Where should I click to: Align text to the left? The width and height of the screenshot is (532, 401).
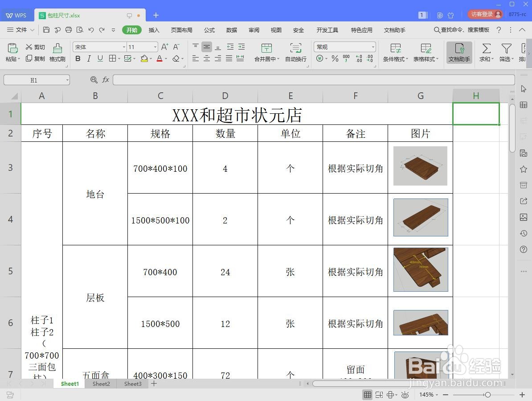[x=196, y=58]
